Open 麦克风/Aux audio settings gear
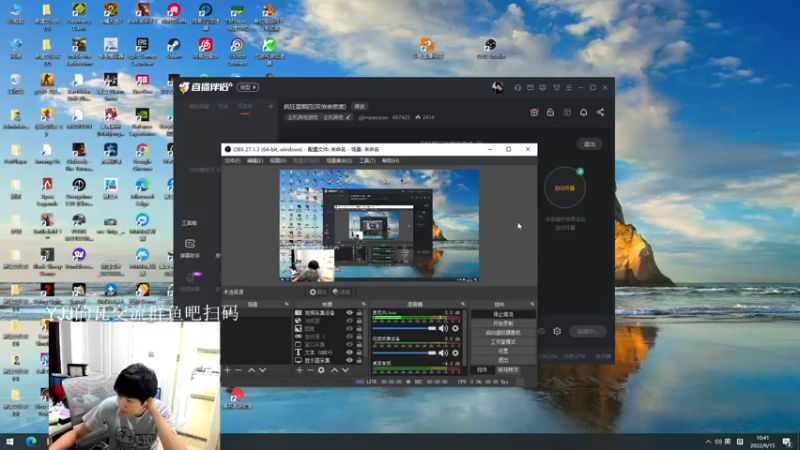The height and width of the screenshot is (450, 800). (455, 329)
